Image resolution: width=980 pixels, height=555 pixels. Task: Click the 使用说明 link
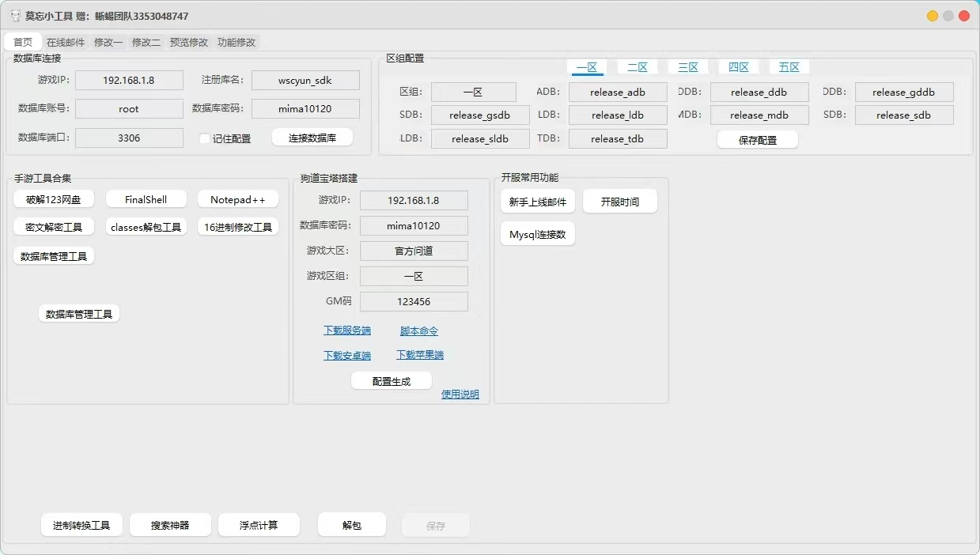click(460, 395)
